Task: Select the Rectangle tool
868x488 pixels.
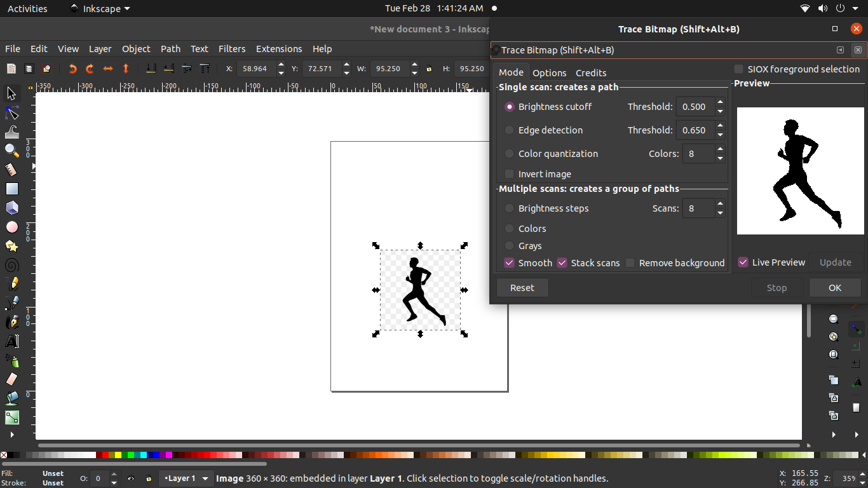Action: (11, 189)
